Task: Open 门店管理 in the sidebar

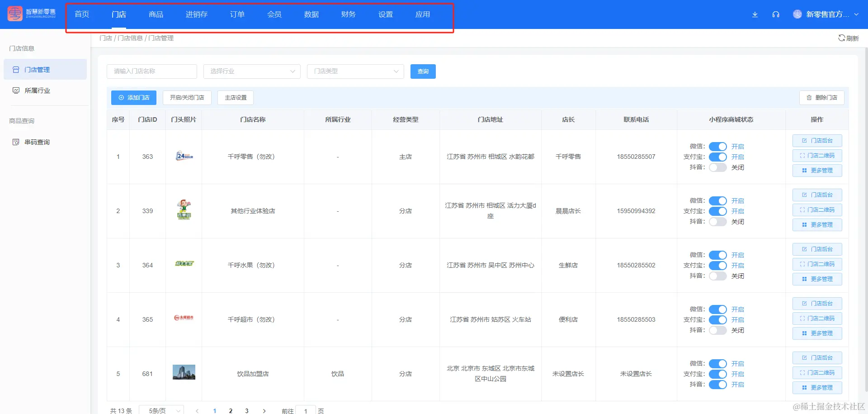Action: point(45,69)
